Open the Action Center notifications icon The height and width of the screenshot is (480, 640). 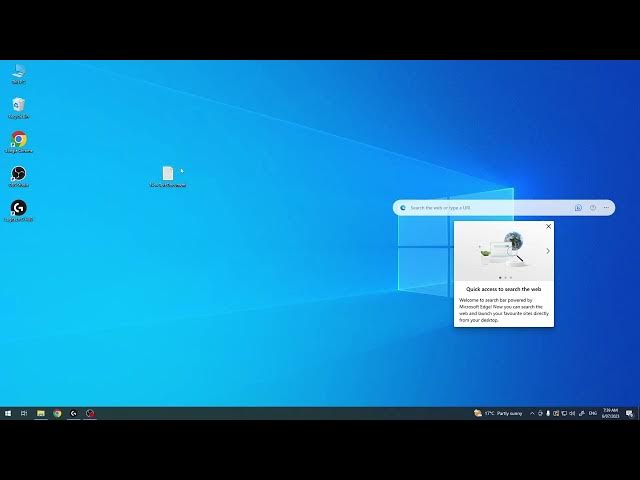(629, 413)
